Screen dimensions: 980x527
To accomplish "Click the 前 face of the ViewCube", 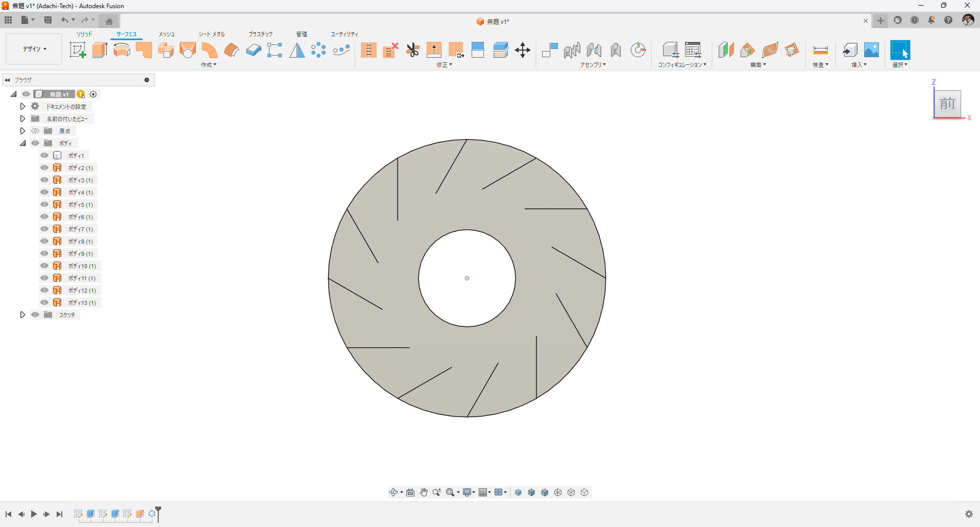I will 947,104.
